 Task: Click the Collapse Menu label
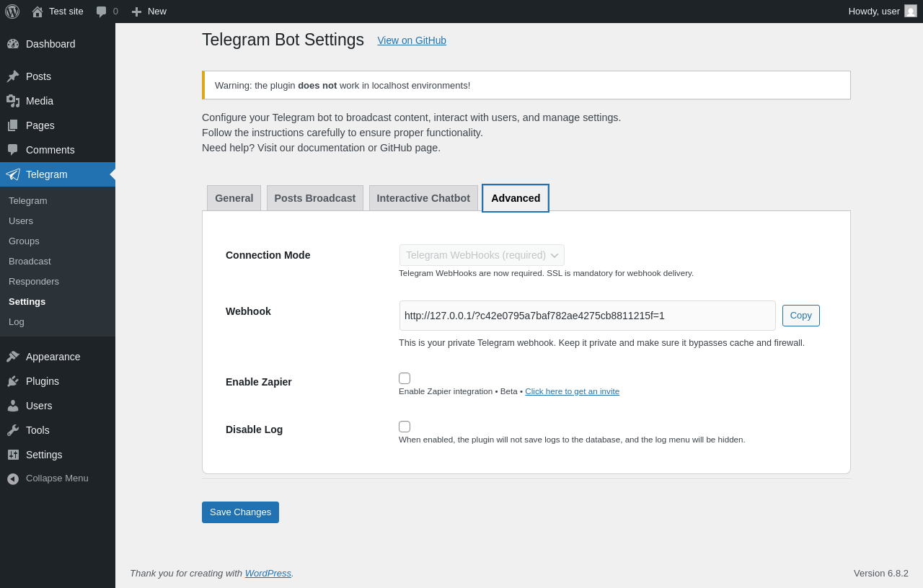(x=57, y=478)
